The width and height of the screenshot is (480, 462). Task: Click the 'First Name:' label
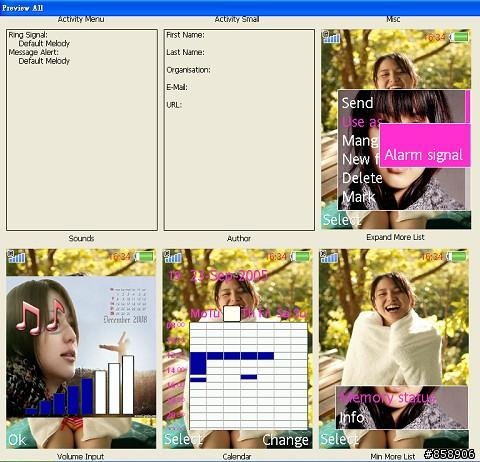tap(185, 35)
